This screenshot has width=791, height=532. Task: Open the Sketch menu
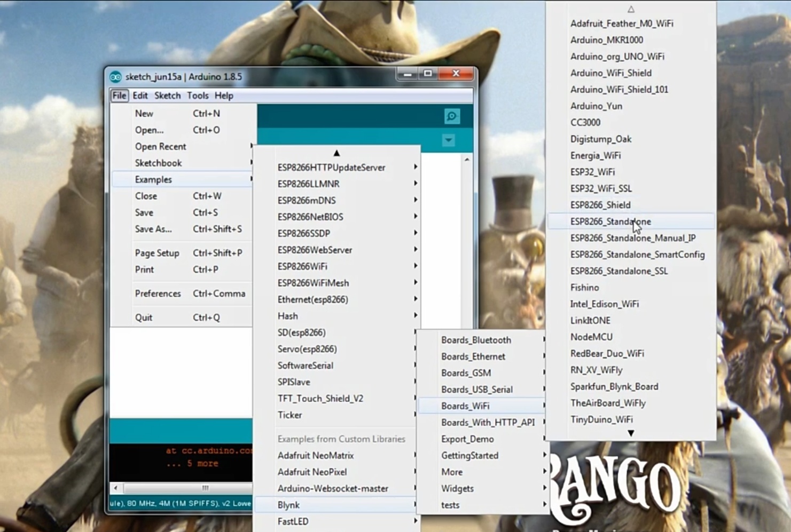[x=168, y=96]
